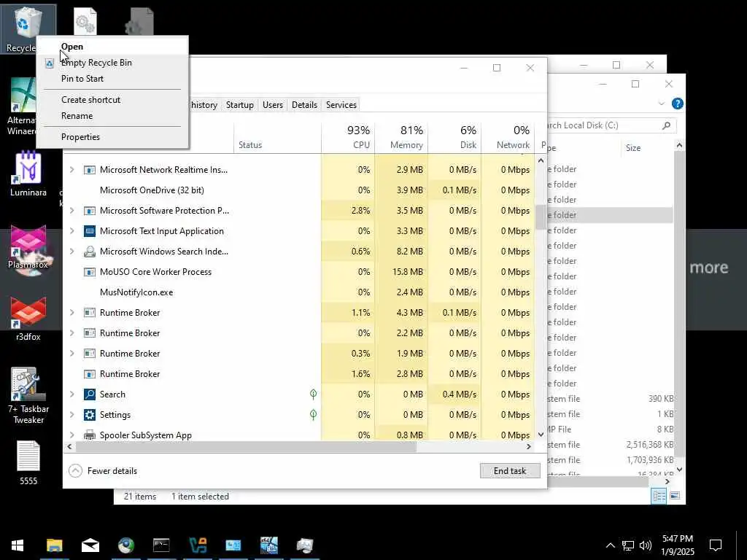
Task: Click the Windows Start button
Action: tap(18, 545)
